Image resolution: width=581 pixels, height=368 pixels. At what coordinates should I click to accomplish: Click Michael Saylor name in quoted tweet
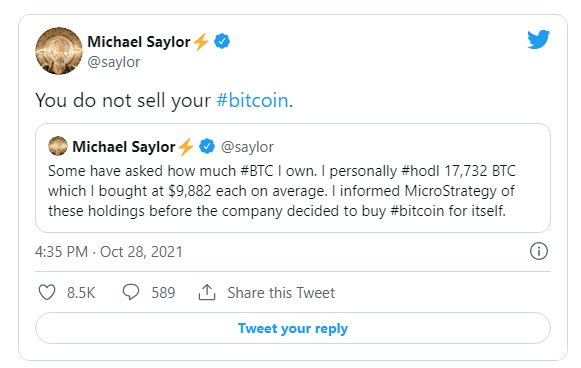(x=124, y=147)
